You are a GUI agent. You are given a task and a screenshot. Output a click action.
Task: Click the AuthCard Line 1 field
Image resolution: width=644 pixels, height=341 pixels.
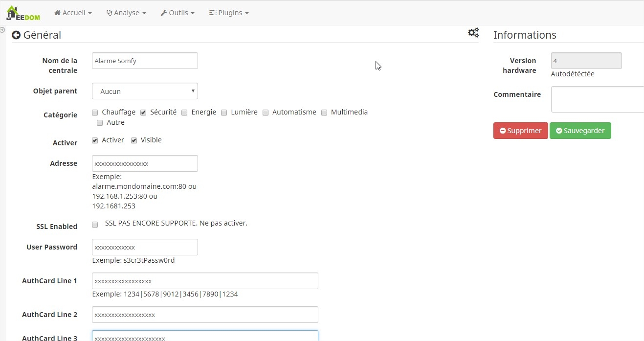[205, 281]
